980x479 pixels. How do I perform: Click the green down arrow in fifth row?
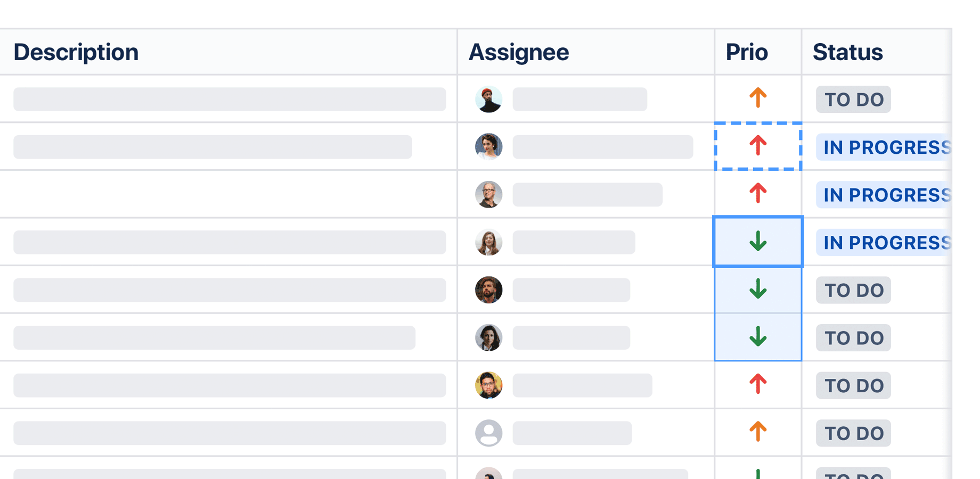tap(757, 290)
